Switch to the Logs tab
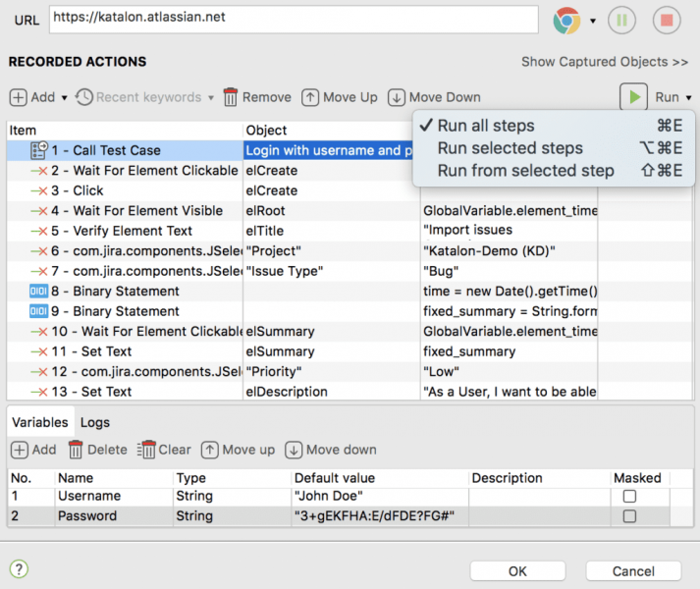The image size is (700, 589). tap(95, 422)
